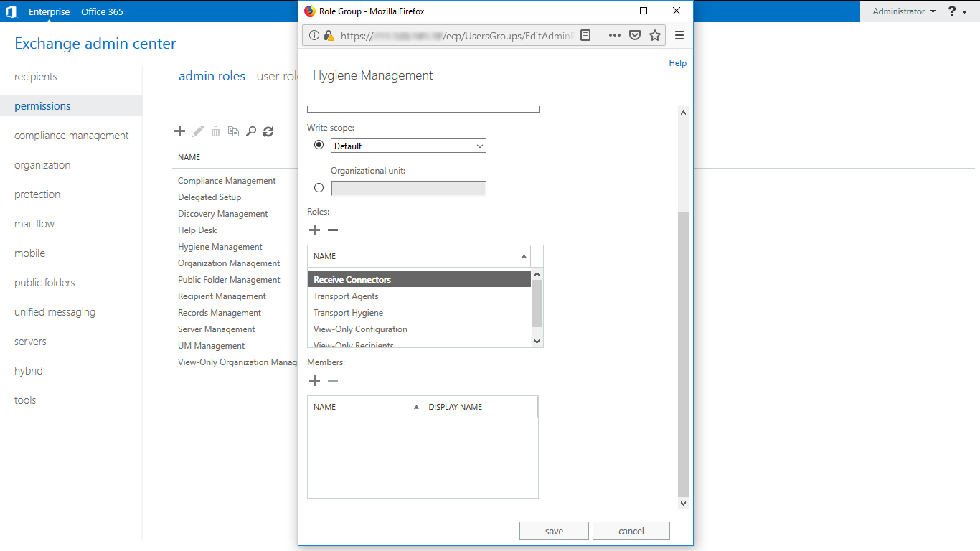980x551 pixels.
Task: Click the Help link in the dialog
Action: (x=677, y=63)
